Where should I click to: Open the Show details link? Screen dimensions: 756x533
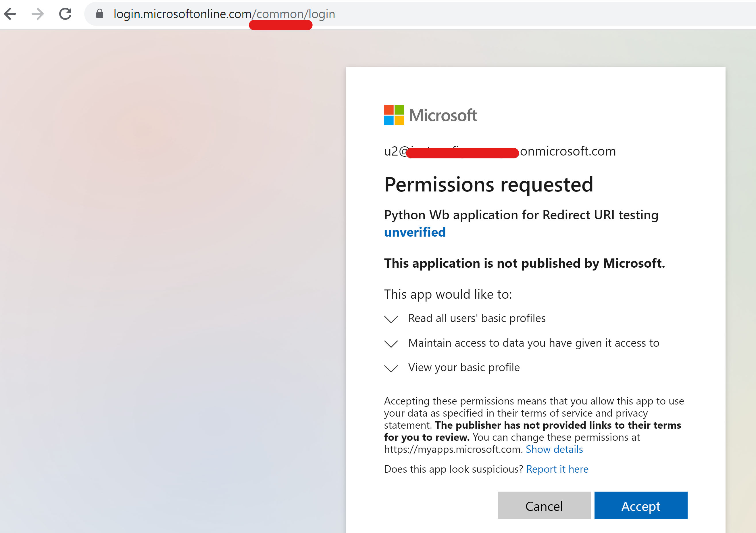coord(554,449)
